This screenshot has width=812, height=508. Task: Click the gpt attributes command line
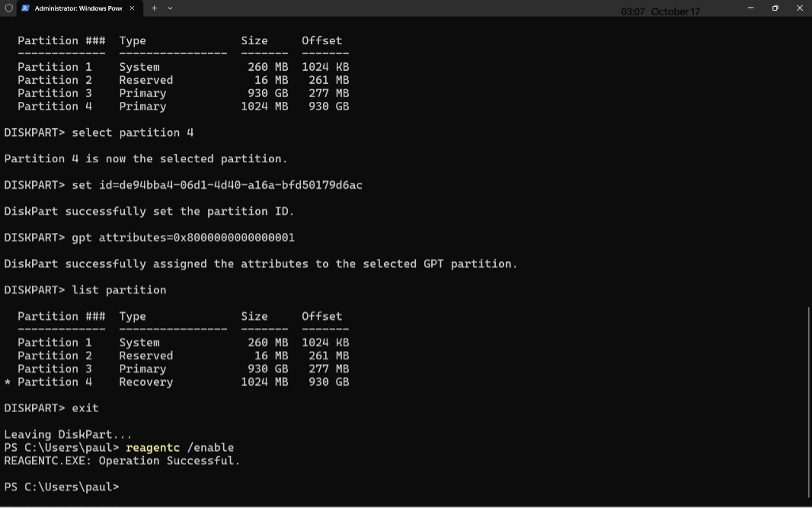[x=183, y=238]
